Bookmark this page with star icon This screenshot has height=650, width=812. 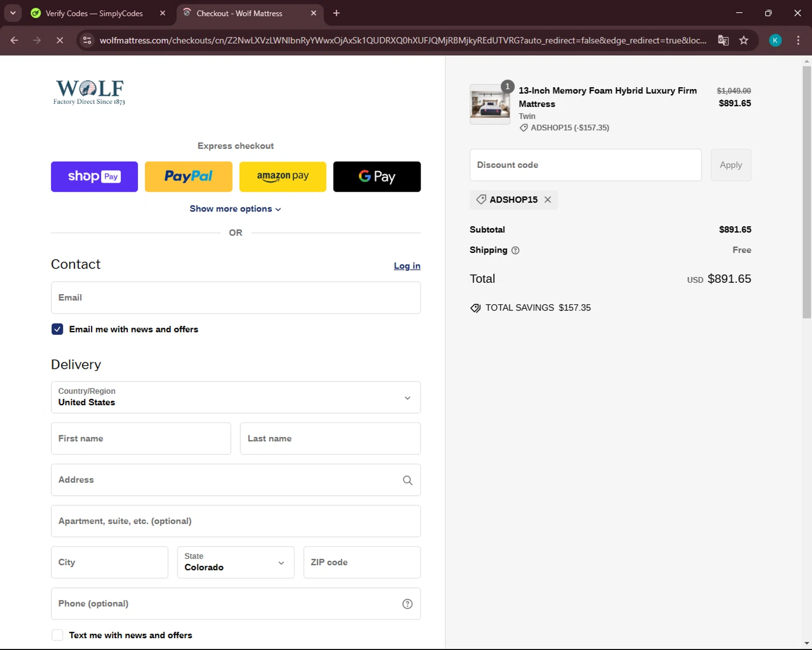pyautogui.click(x=744, y=40)
